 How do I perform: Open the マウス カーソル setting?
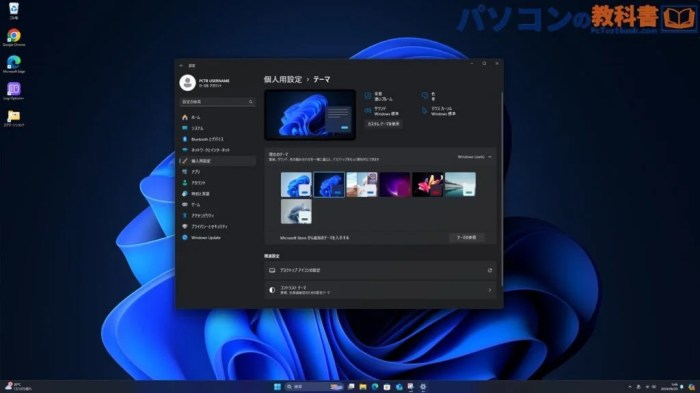pos(439,111)
